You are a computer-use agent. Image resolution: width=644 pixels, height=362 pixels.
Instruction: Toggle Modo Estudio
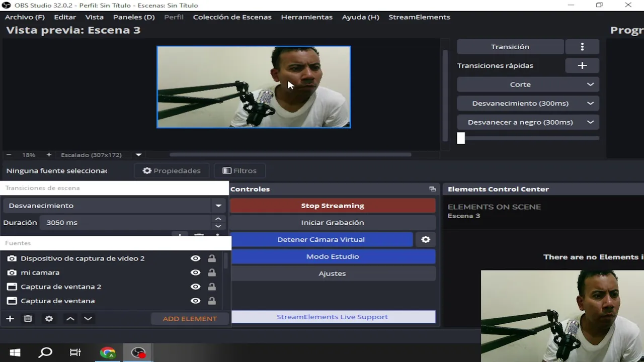tap(333, 256)
